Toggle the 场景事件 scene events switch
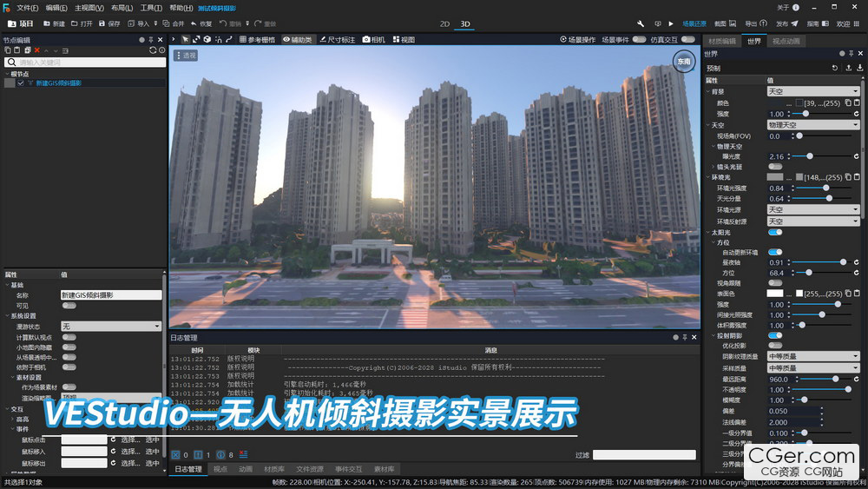 click(x=640, y=39)
